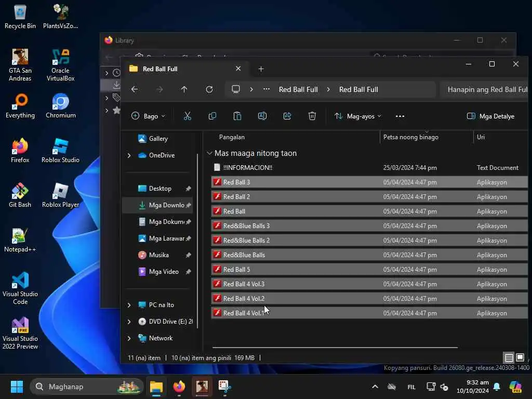Select Notepad++ desktop icon
Image resolution: width=532 pixels, height=399 pixels.
(20, 240)
